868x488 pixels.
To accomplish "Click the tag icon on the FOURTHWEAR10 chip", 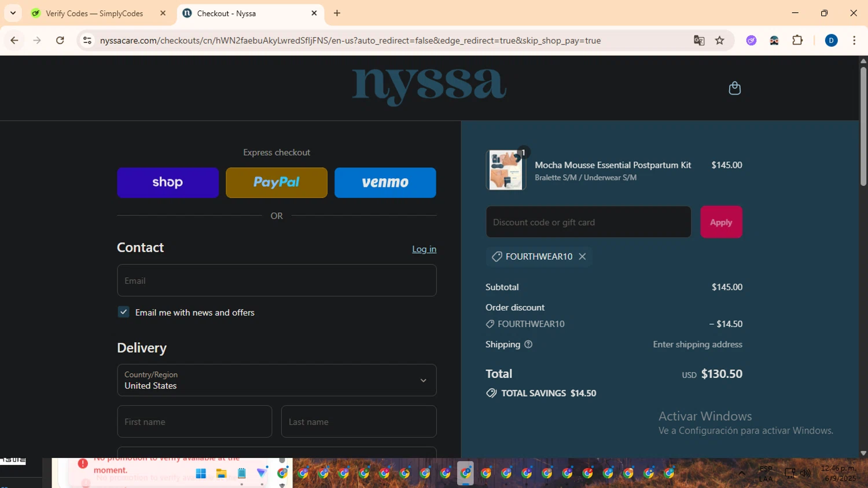I will [x=496, y=256].
